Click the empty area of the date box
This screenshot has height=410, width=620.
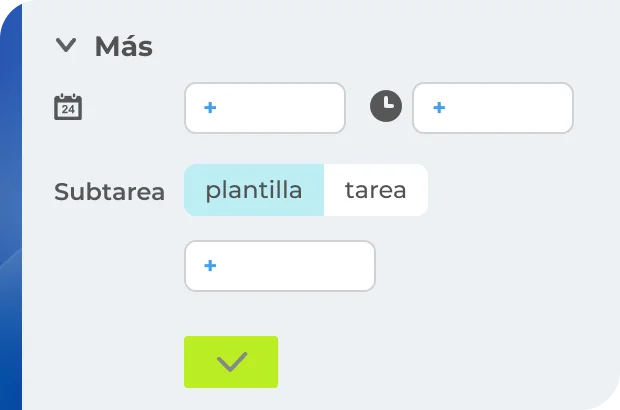[290, 108]
